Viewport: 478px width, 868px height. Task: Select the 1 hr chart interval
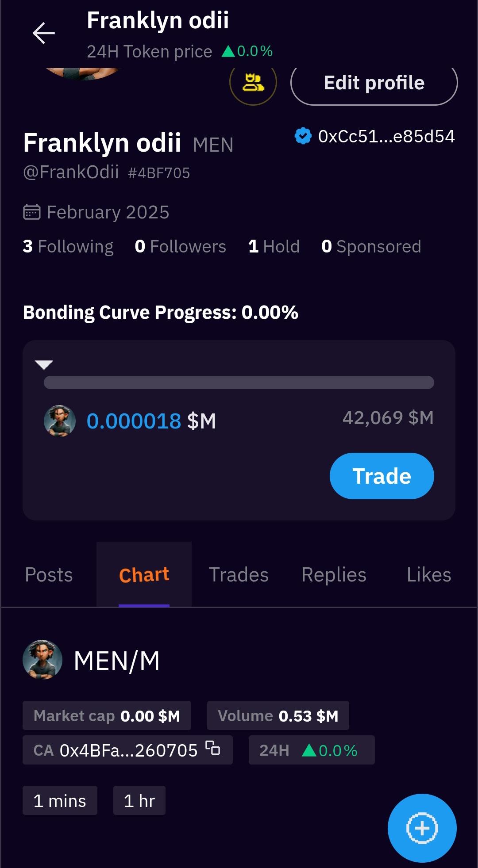point(139,800)
